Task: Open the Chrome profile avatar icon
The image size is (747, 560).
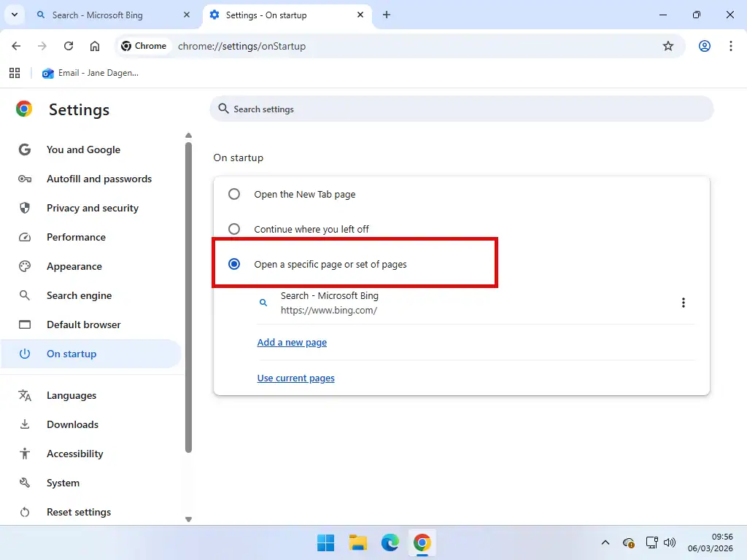Action: click(x=704, y=46)
